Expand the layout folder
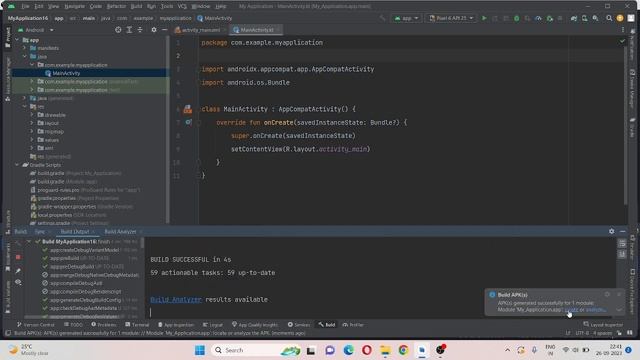 [32, 123]
